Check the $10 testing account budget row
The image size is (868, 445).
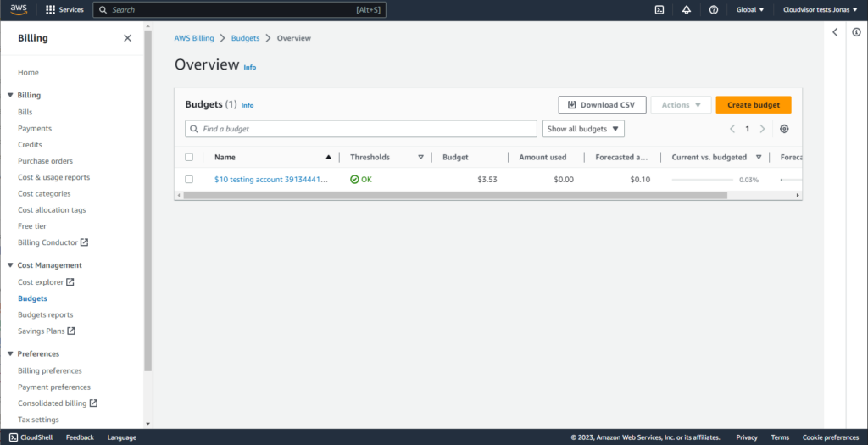click(x=189, y=180)
